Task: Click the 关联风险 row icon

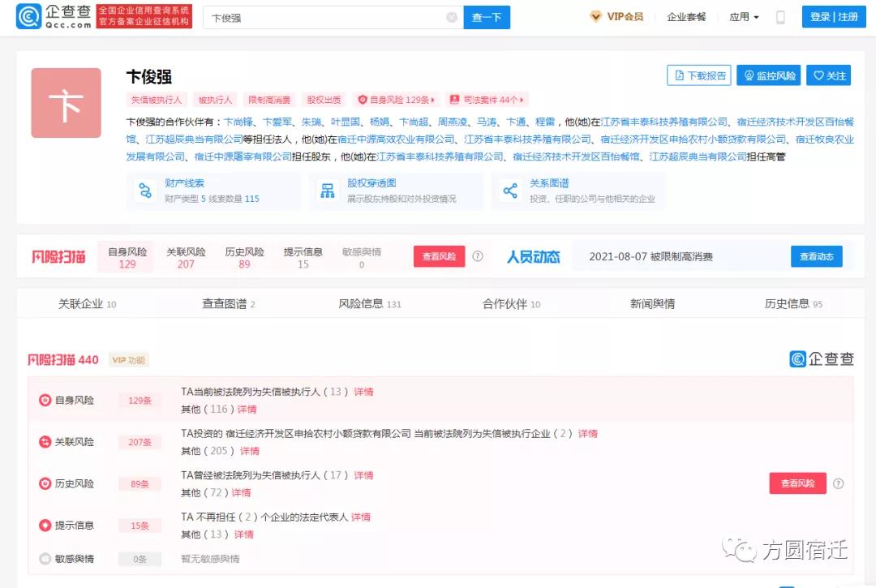Action: click(45, 442)
